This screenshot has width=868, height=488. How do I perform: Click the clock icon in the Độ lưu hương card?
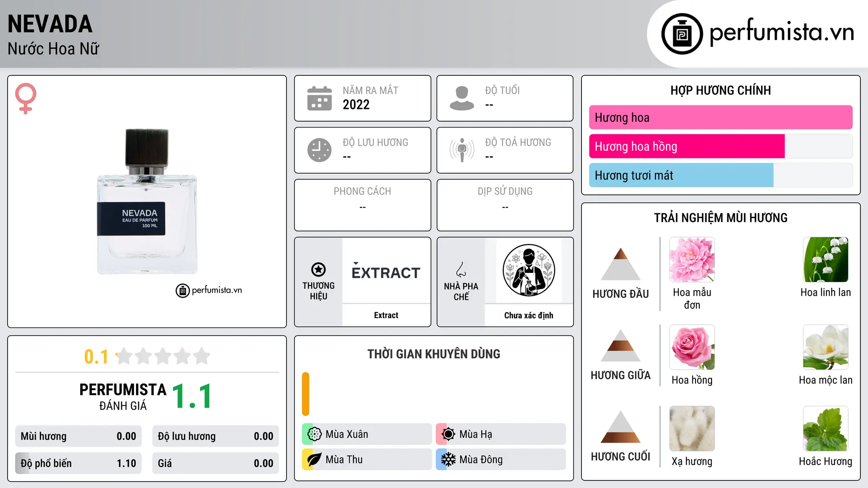point(320,150)
